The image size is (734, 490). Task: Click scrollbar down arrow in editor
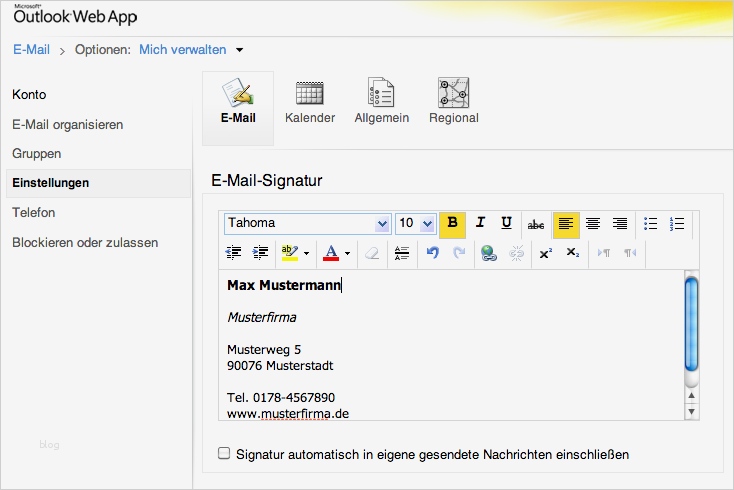[691, 412]
